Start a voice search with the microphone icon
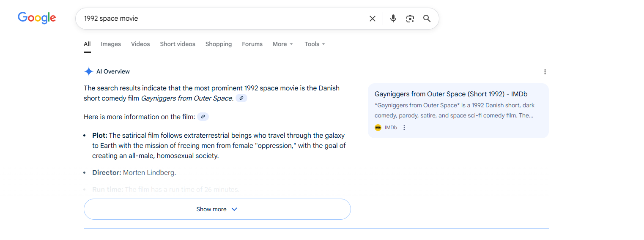This screenshot has height=240, width=644. (393, 19)
